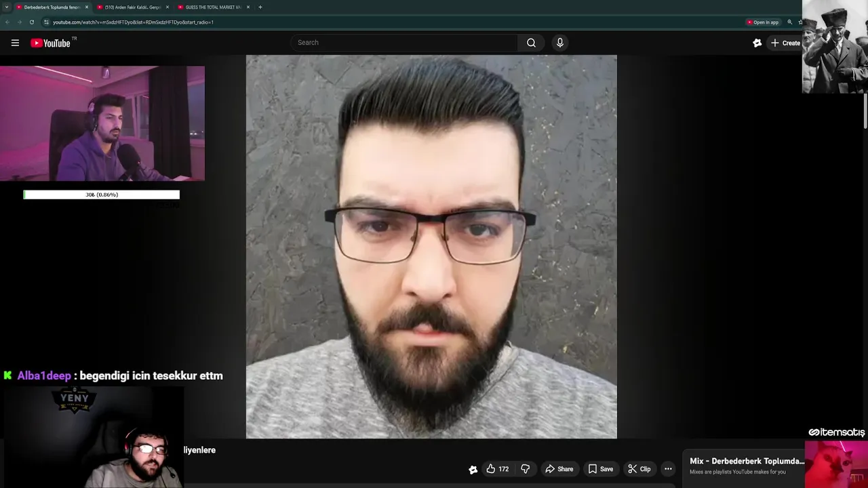Click the magnifier search button
Image resolution: width=868 pixels, height=488 pixels.
click(x=531, y=43)
